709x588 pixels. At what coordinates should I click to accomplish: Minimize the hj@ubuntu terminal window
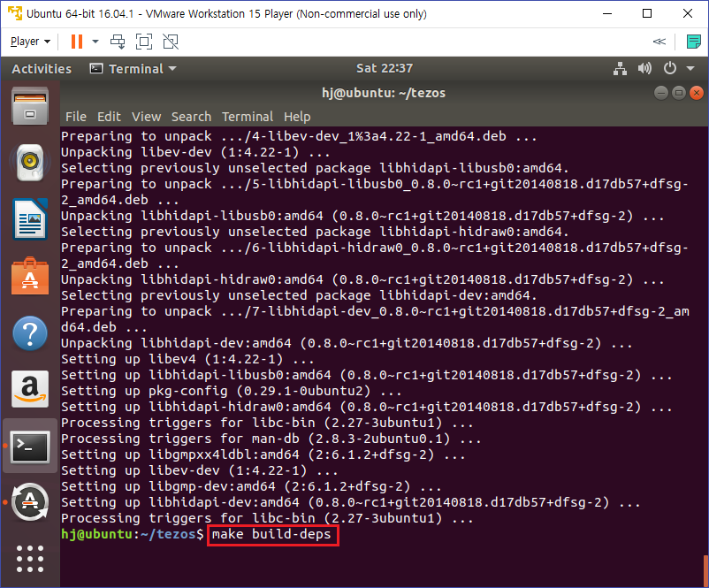661,93
